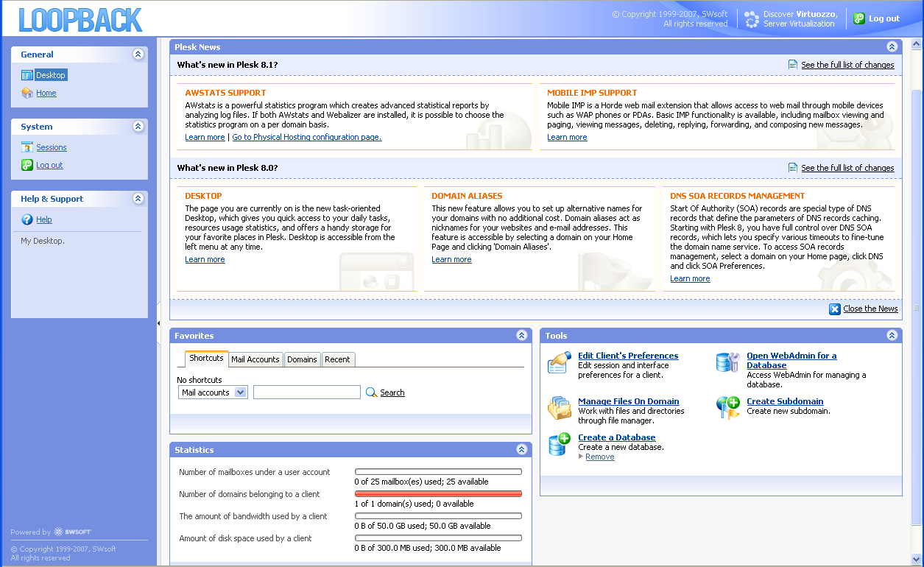The image size is (924, 567).
Task: Click the Open WebAdmin database icon
Action: [727, 362]
